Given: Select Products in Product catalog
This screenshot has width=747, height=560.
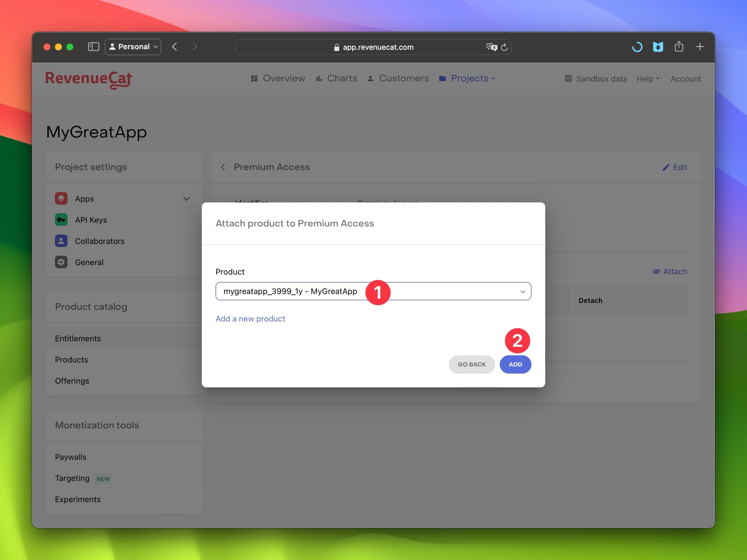Looking at the screenshot, I should point(124,359).
